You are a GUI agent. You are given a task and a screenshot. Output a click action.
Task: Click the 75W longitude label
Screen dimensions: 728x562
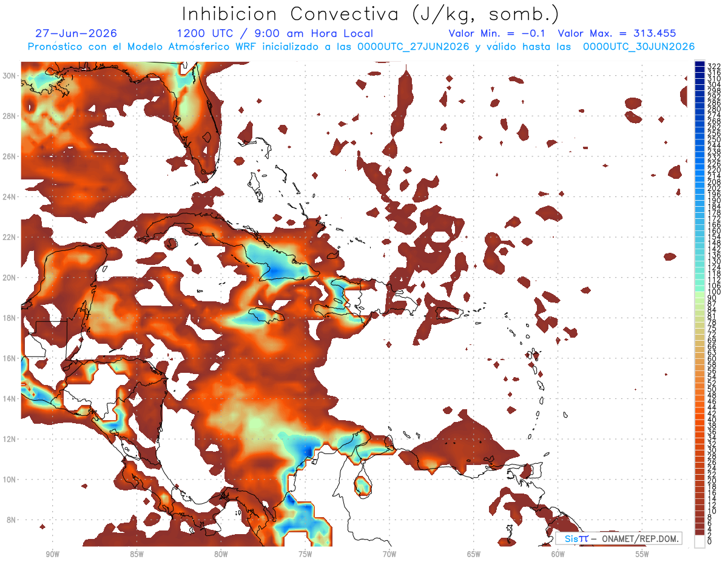[305, 554]
